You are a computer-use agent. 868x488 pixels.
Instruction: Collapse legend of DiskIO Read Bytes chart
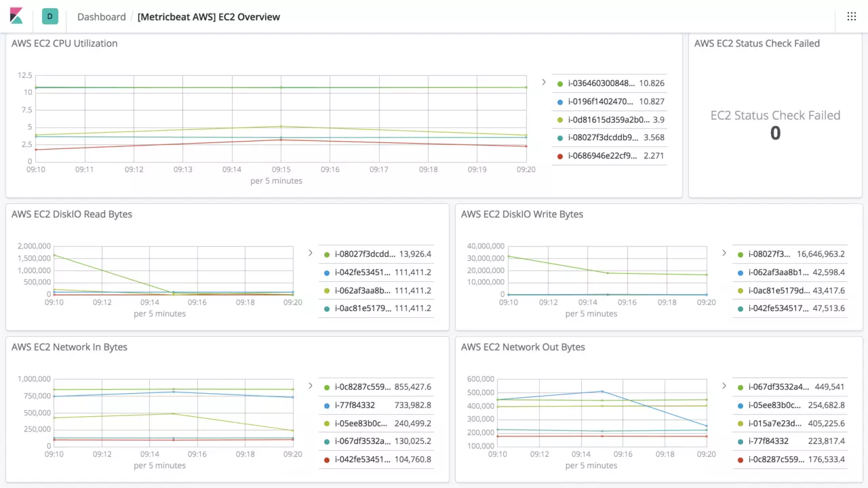click(x=310, y=253)
